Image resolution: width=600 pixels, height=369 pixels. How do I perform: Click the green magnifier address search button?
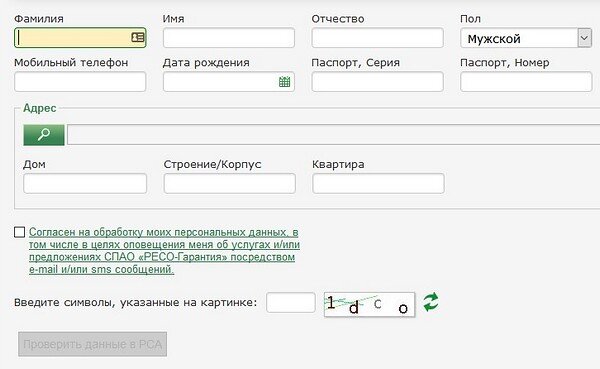pos(44,135)
